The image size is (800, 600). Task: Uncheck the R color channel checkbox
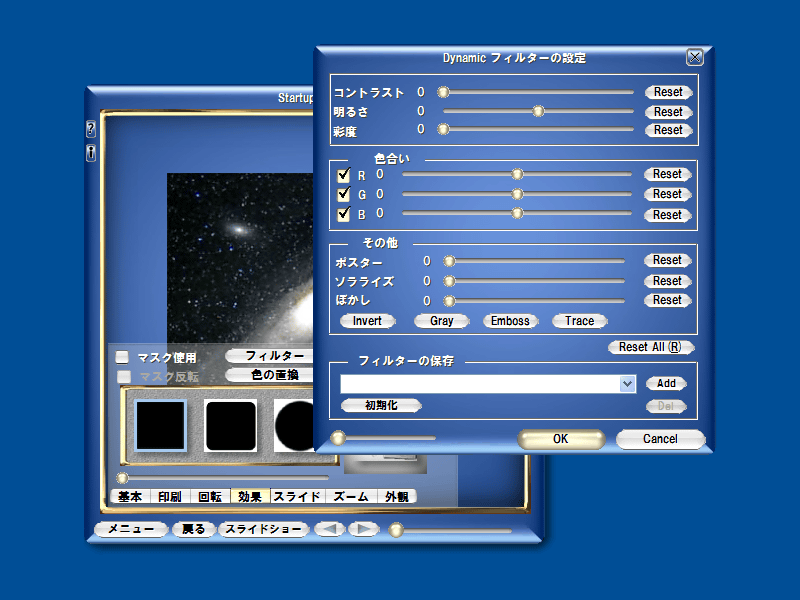click(x=344, y=175)
